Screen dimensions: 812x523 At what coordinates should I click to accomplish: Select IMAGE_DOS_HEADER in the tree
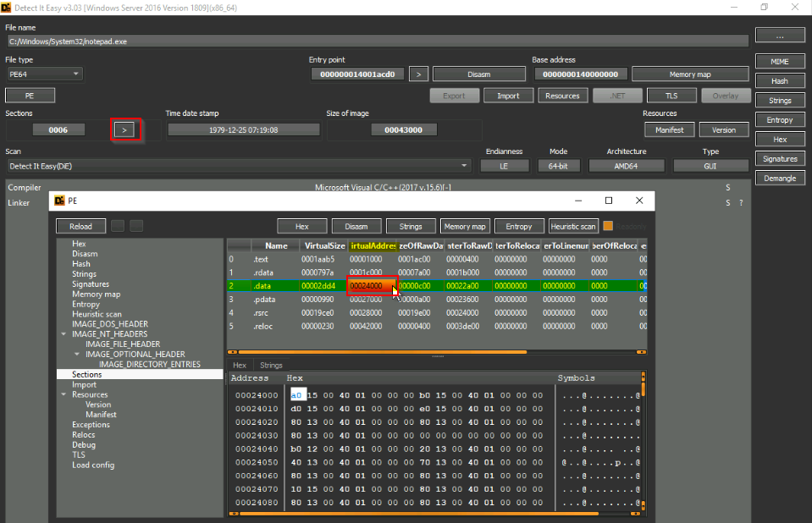110,323
